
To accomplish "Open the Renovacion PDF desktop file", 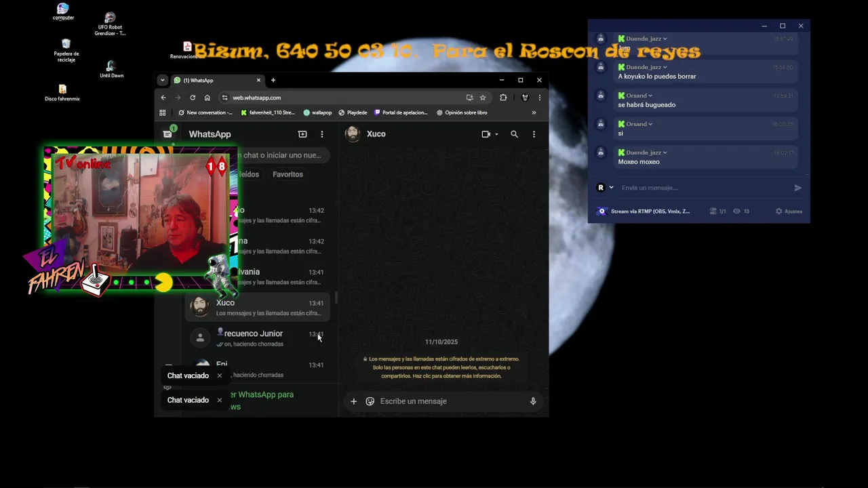I will coord(187,51).
